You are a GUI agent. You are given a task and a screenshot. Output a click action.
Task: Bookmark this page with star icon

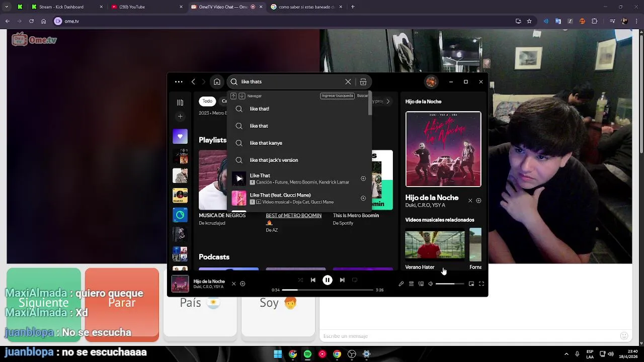coord(529,21)
